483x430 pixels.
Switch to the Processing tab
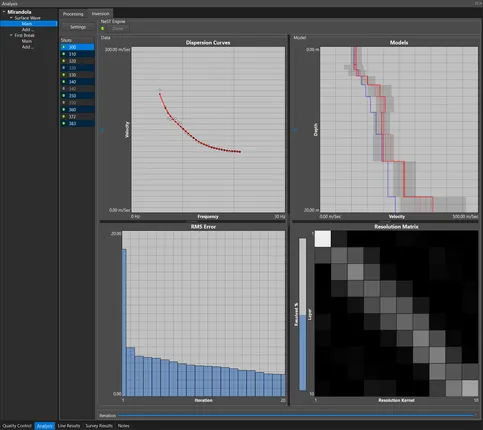[x=73, y=14]
